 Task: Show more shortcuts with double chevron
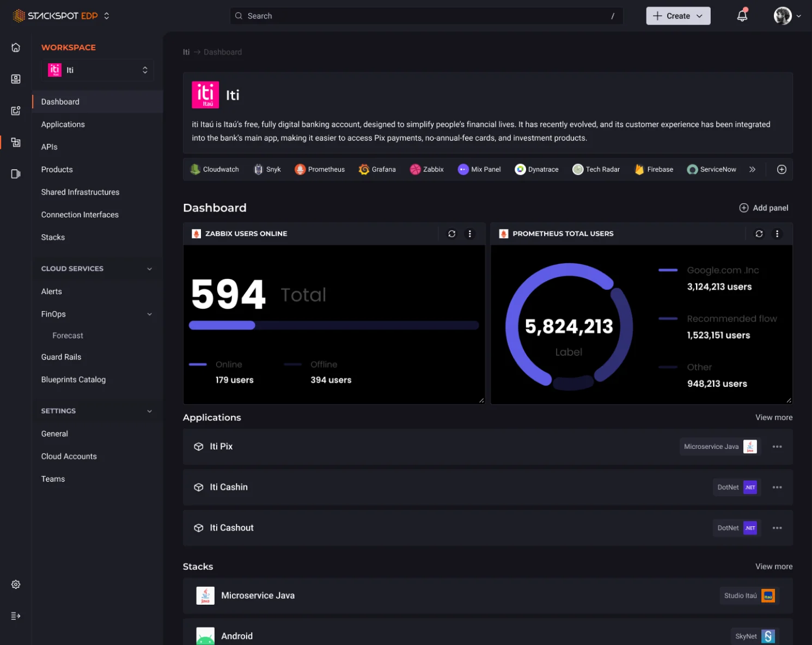(x=752, y=169)
